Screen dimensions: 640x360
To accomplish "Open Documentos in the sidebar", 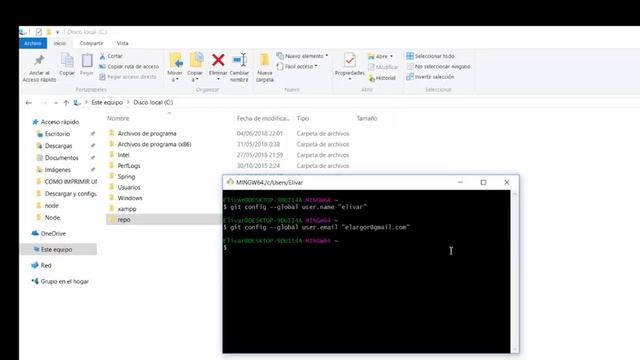I will coord(61,158).
